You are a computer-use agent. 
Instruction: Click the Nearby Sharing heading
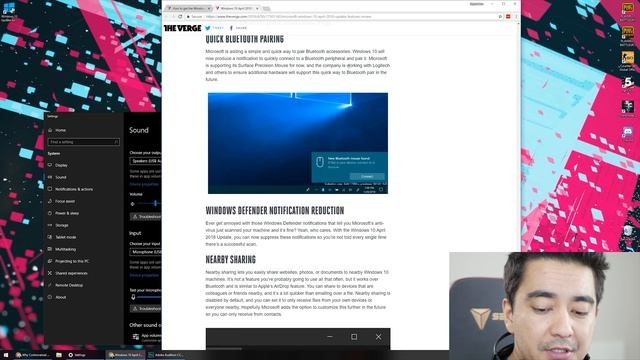pyautogui.click(x=231, y=260)
